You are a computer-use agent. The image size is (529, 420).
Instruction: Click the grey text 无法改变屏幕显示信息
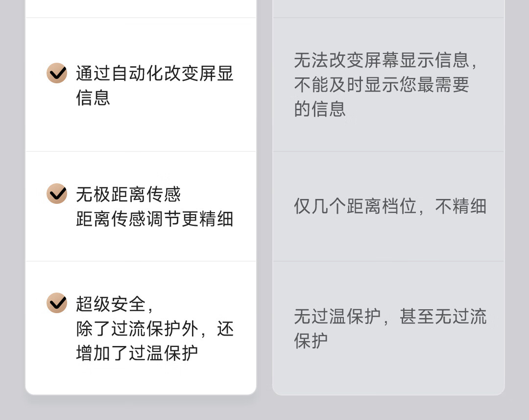point(381,60)
